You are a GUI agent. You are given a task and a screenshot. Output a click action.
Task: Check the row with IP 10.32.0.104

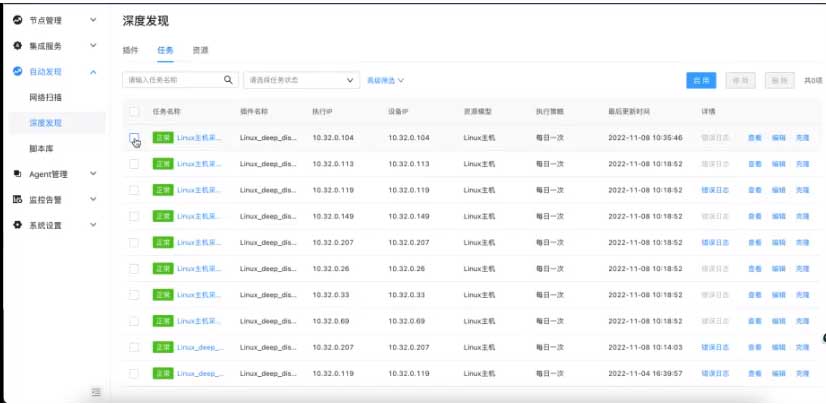pos(134,137)
